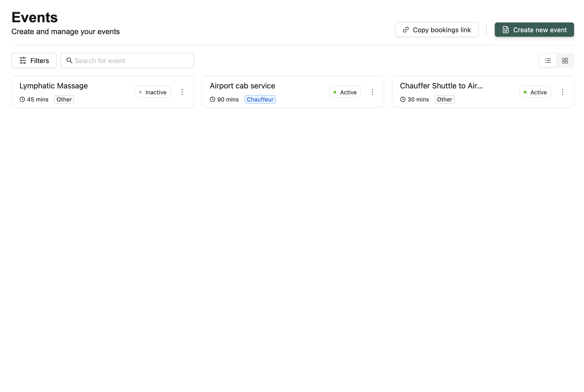The width and height of the screenshot is (584, 392).
Task: Click the Inactive status badge
Action: pos(153,92)
